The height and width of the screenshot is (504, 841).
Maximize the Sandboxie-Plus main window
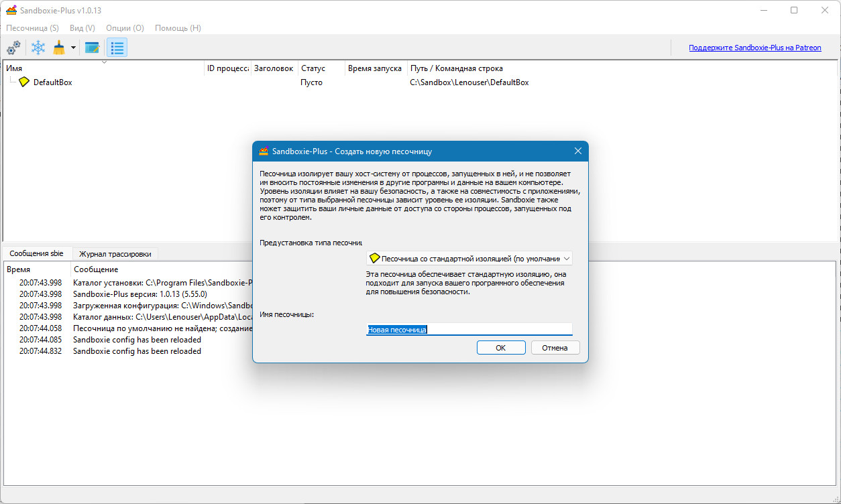coord(794,10)
